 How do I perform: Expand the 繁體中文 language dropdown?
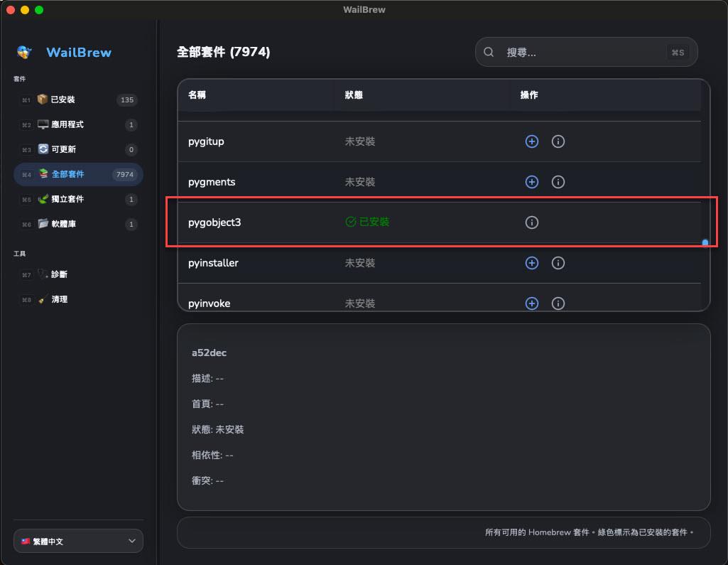pos(78,541)
